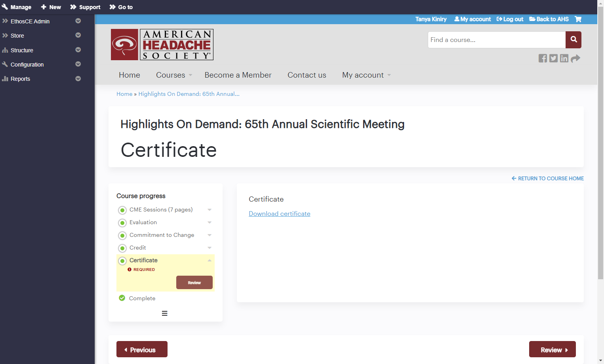Expand the Evaluation progress item
604x364 pixels.
coord(210,223)
